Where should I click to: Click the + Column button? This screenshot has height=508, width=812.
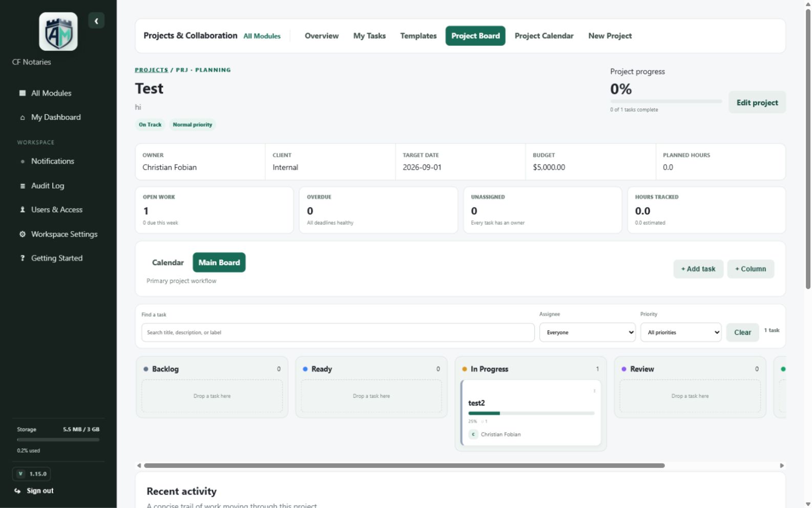point(751,269)
